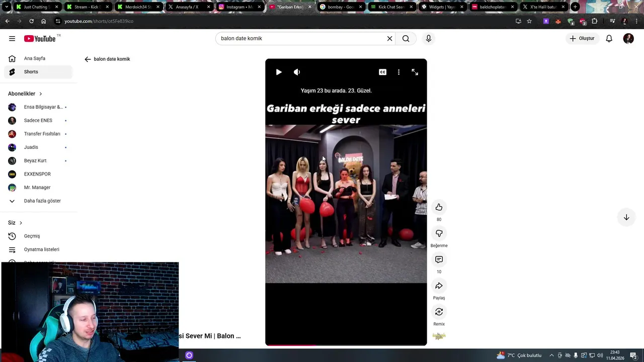
Task: Open the Ensa Bilgisayar channel
Action: [x=38, y=107]
